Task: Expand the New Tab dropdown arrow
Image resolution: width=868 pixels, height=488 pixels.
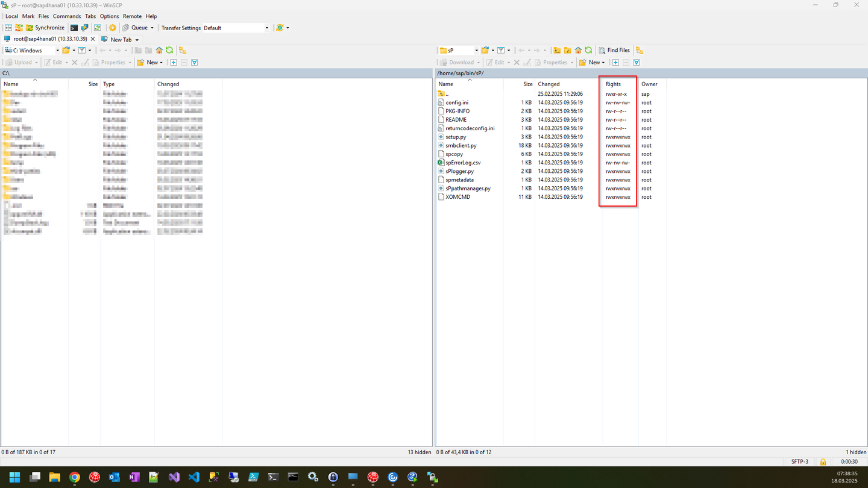Action: click(137, 40)
